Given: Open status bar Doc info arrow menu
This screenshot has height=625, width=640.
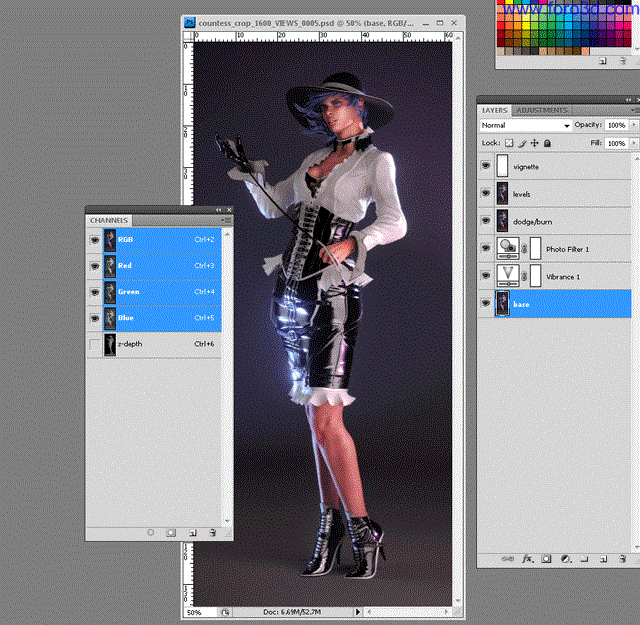Looking at the screenshot, I should tap(358, 612).
